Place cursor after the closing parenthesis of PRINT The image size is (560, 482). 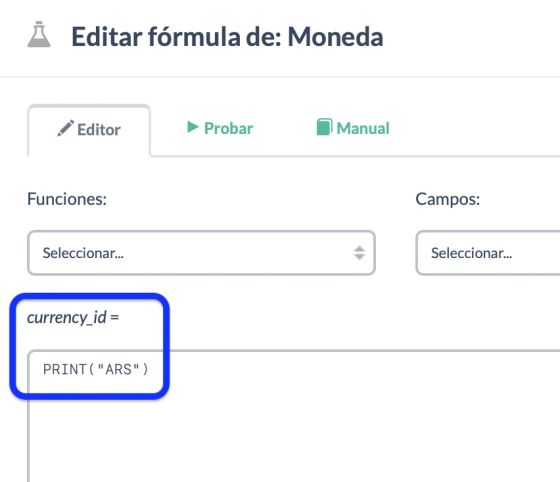[x=149, y=370]
